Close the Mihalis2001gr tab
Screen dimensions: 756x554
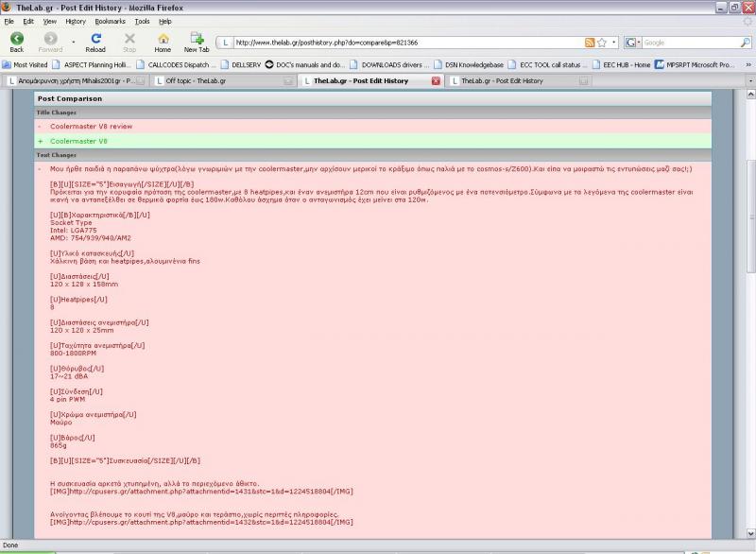tap(140, 81)
